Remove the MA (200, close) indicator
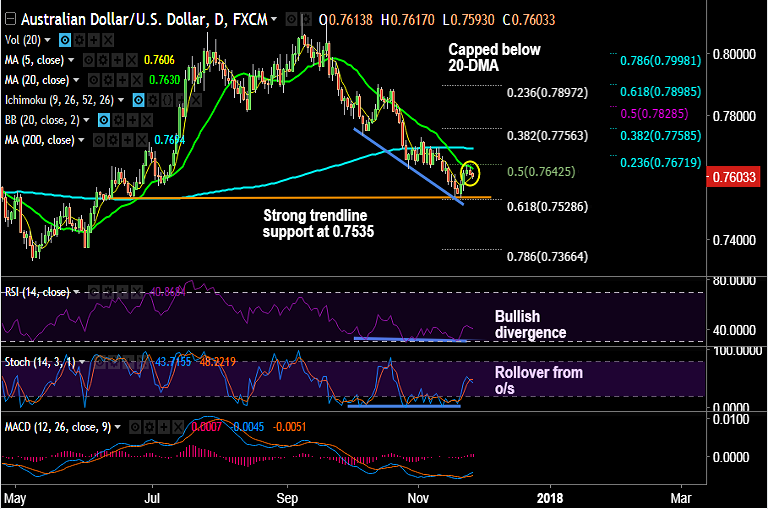Viewport: 768px width, 511px height. coord(142,141)
